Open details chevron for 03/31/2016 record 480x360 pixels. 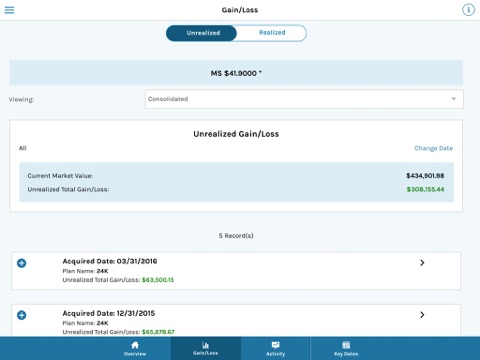pyautogui.click(x=422, y=263)
